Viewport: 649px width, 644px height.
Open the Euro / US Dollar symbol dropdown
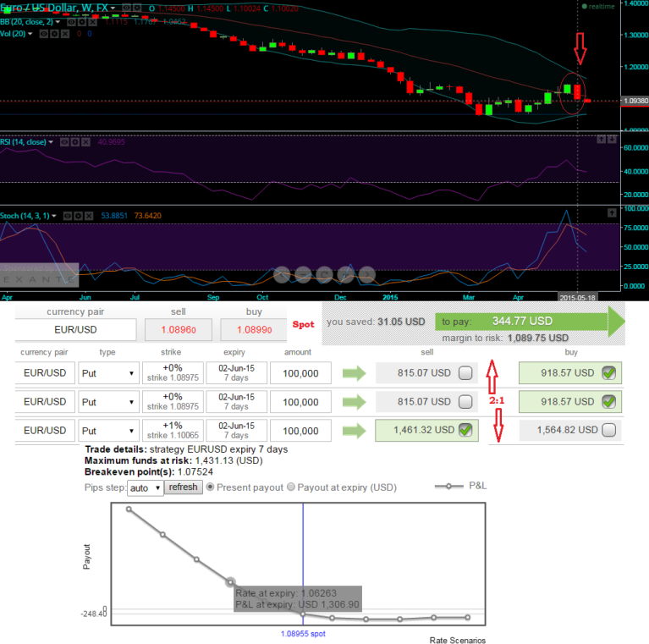coord(113,8)
